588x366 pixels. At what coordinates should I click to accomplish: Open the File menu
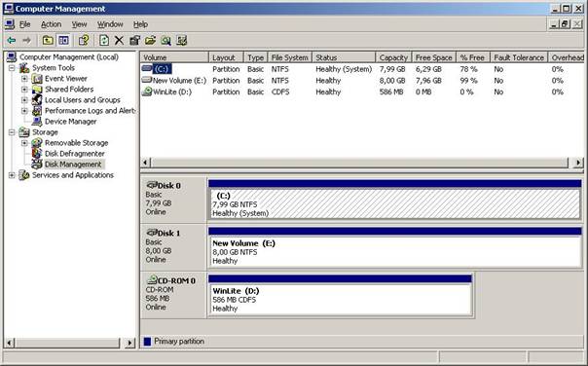point(24,24)
